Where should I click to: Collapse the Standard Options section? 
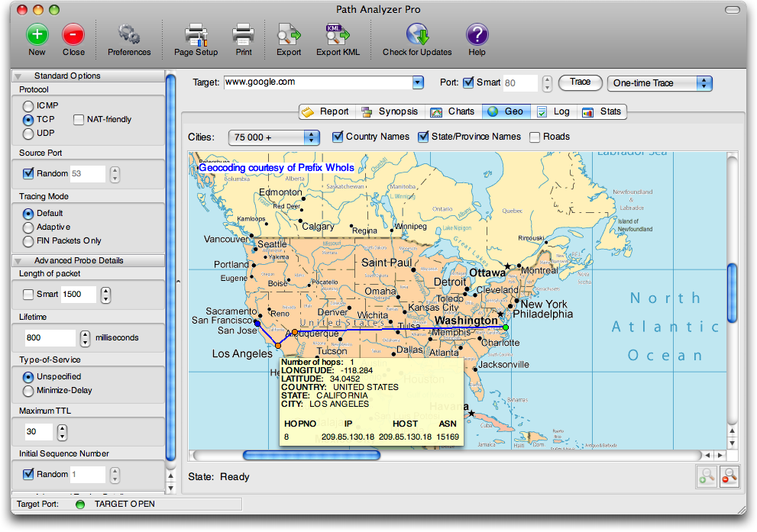[18, 76]
